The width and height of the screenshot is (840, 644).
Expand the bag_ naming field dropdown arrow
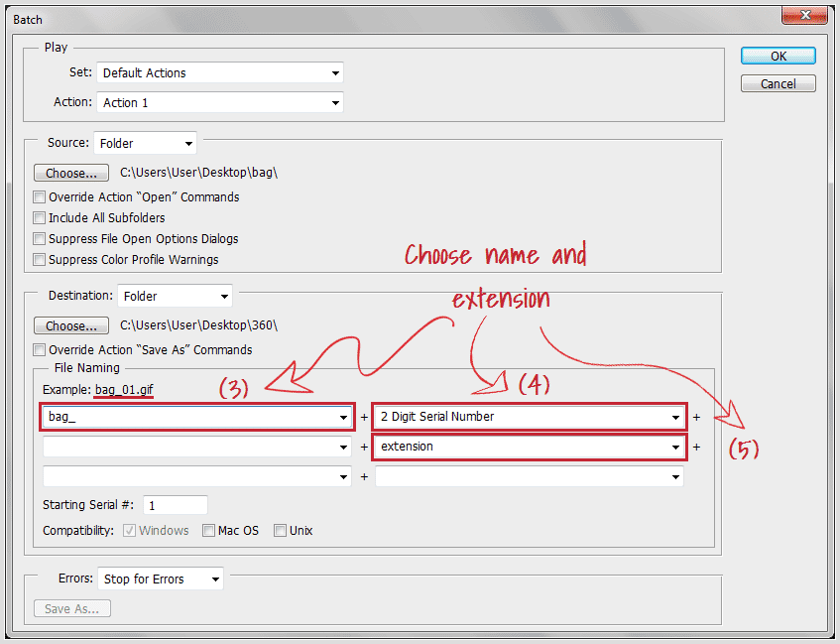pos(343,417)
